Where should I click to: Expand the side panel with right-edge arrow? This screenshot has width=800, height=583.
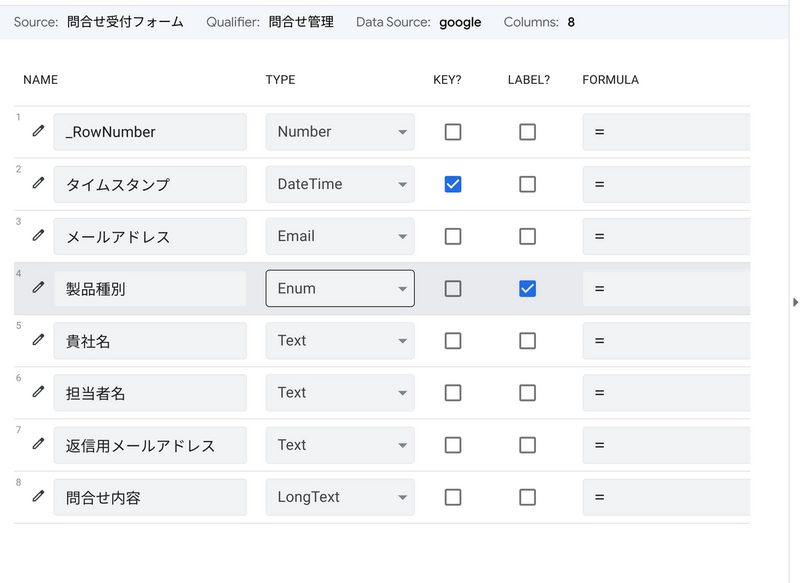795,302
